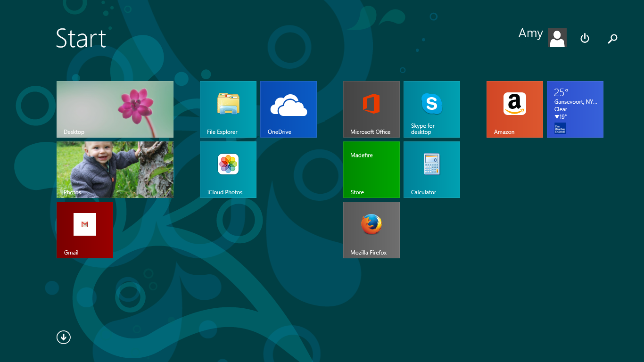Screen dimensions: 644x362
Task: Open the Photos tile
Action: [x=115, y=170]
